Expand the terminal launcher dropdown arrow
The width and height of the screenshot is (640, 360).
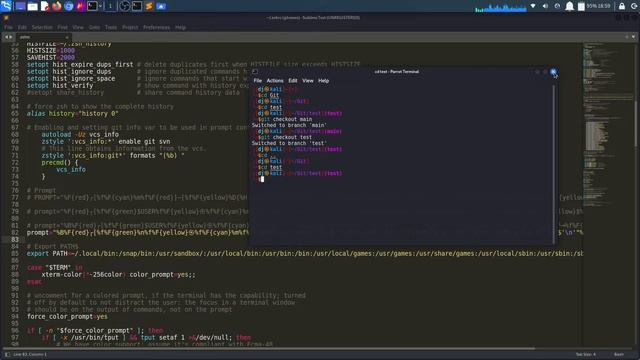tap(100, 6)
